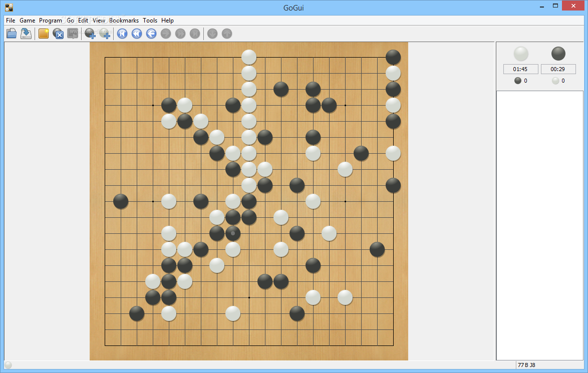The height and width of the screenshot is (373, 588).
Task: Open the View menu
Action: coord(99,20)
